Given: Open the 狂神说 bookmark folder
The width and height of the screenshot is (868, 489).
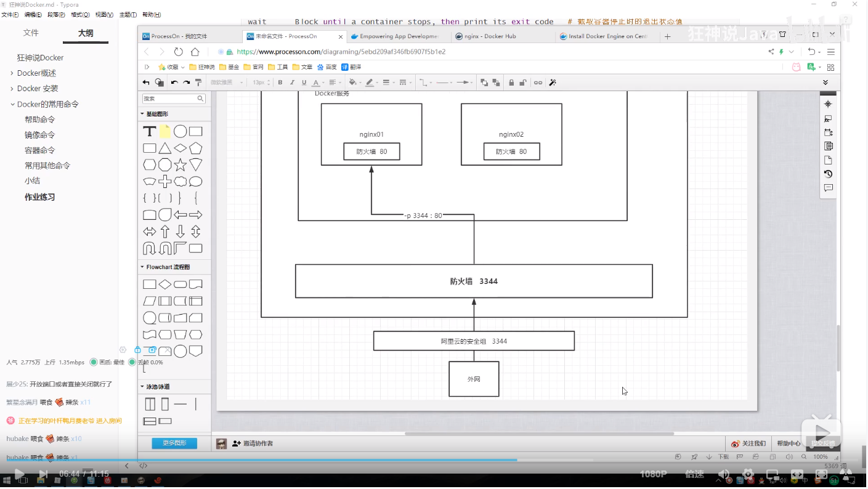Looking at the screenshot, I should (x=202, y=67).
